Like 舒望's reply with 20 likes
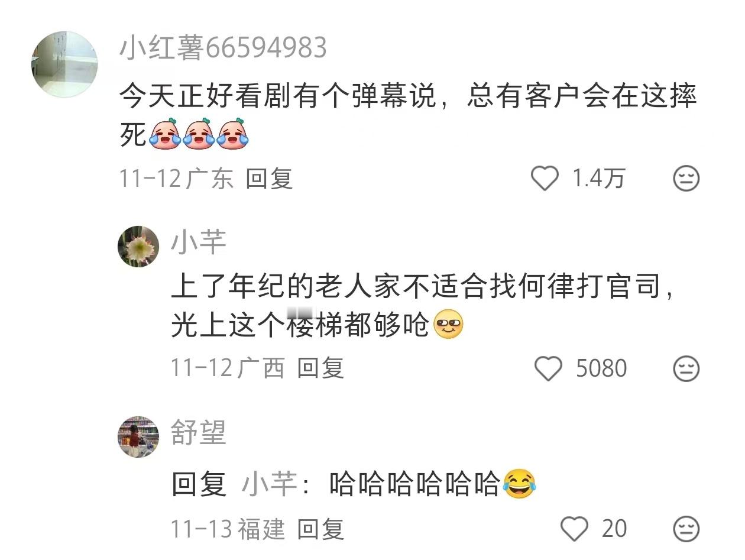This screenshot has width=745, height=560. click(574, 528)
